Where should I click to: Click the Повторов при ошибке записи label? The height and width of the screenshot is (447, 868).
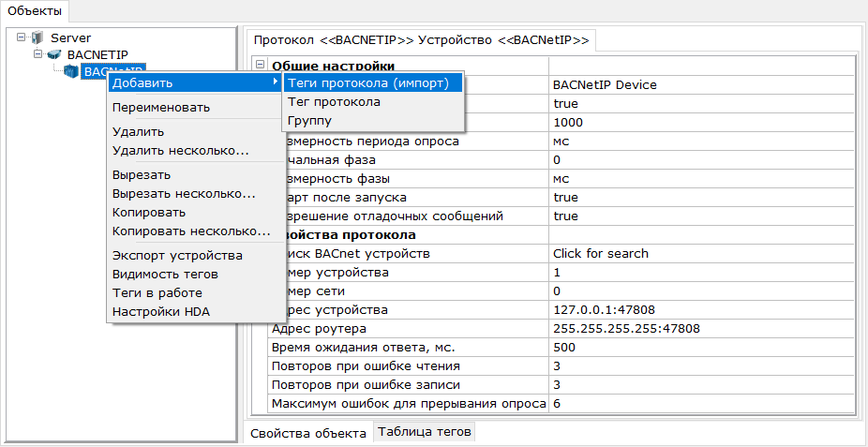tap(366, 385)
